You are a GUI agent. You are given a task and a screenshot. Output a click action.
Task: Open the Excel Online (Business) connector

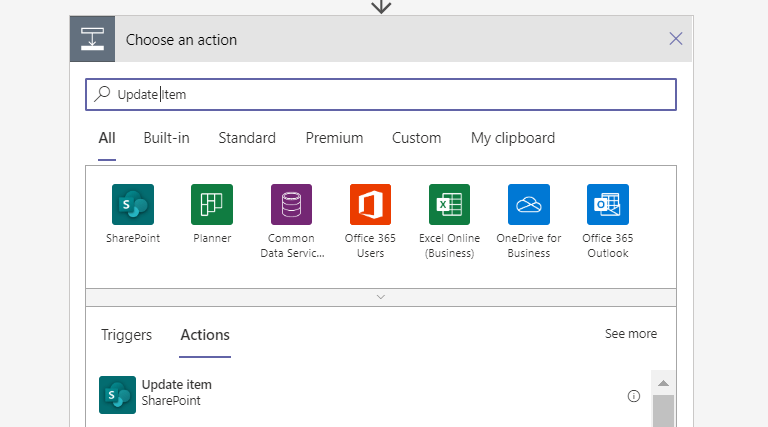(449, 205)
